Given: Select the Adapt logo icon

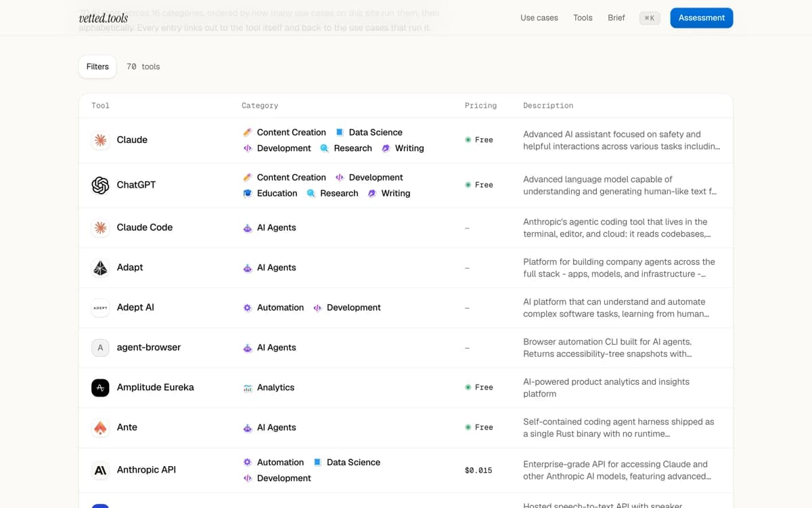Looking at the screenshot, I should click(100, 268).
